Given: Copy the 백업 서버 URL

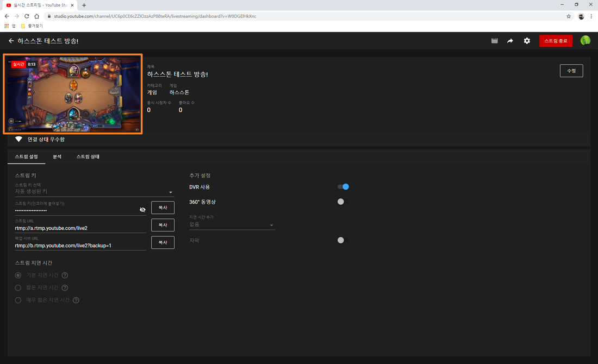Looking at the screenshot, I should tap(163, 243).
